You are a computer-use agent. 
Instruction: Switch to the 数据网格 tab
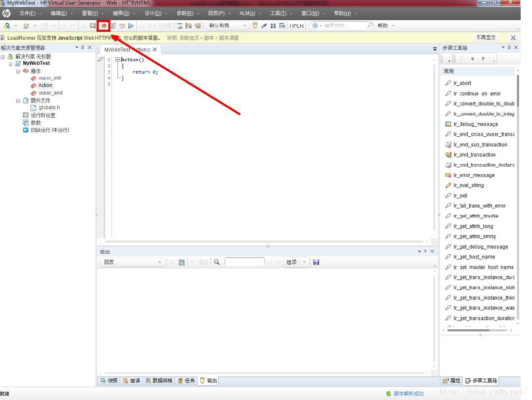(159, 381)
